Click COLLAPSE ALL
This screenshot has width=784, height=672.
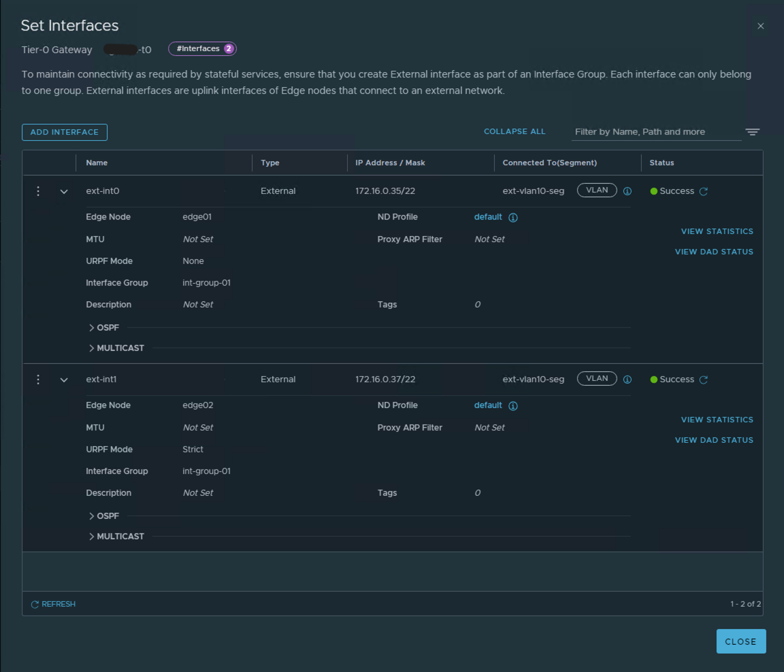tap(514, 131)
